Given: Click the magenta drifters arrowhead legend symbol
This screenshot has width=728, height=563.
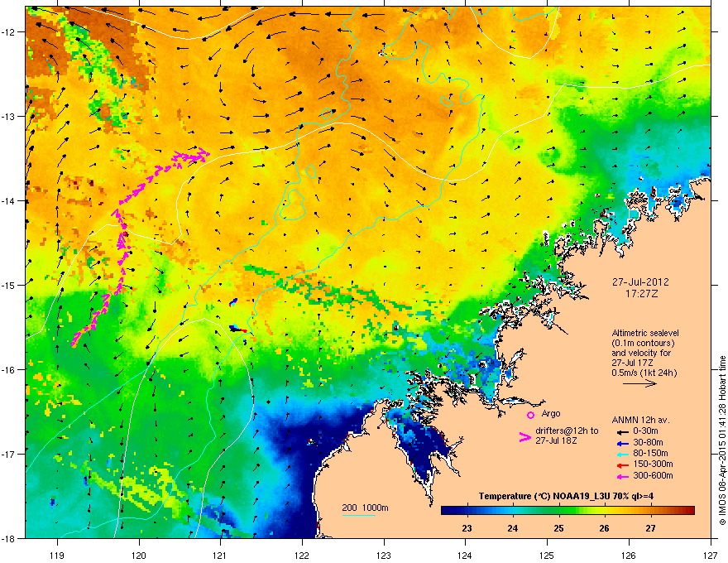Looking at the screenshot, I should (x=524, y=437).
